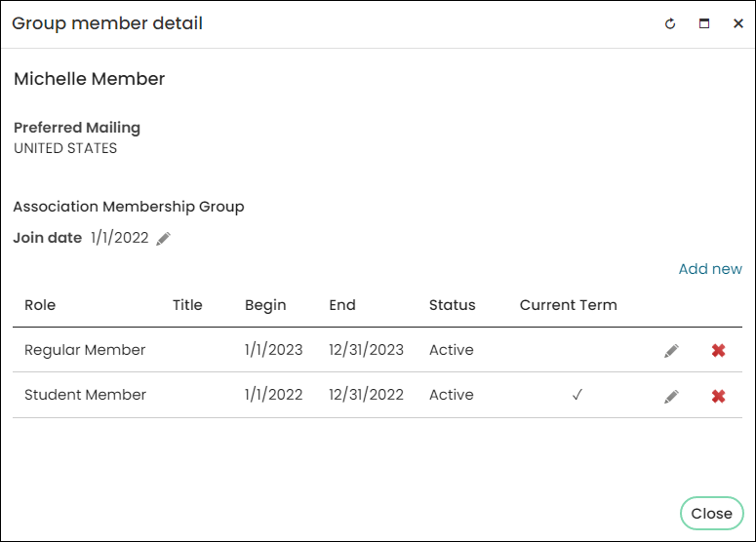
Task: Click the Current Term column header
Action: [569, 305]
